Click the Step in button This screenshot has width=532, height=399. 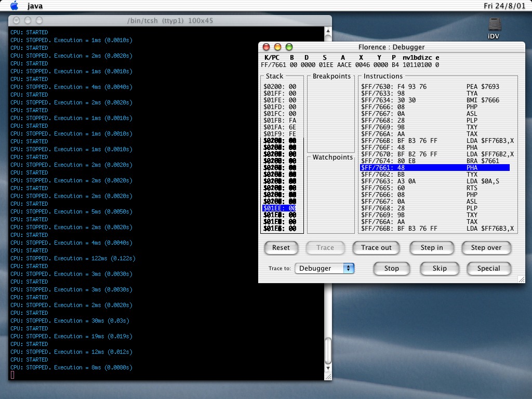click(x=432, y=248)
